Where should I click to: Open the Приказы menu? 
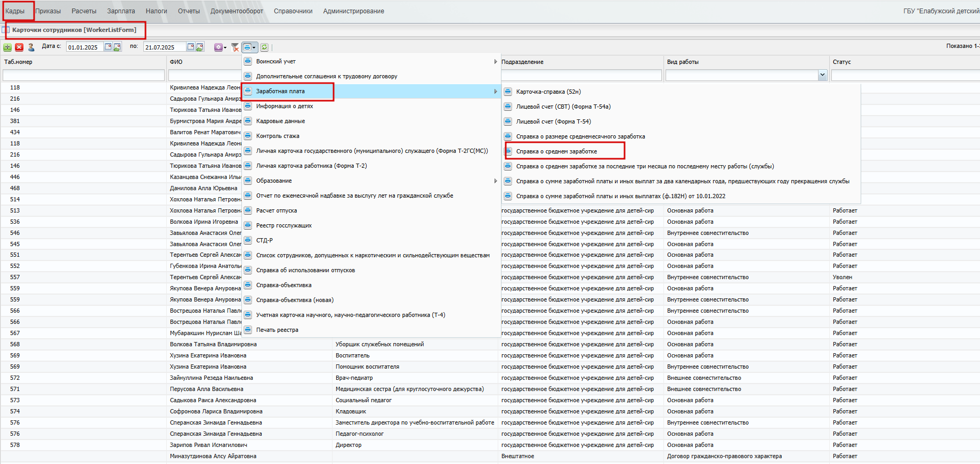pos(48,11)
